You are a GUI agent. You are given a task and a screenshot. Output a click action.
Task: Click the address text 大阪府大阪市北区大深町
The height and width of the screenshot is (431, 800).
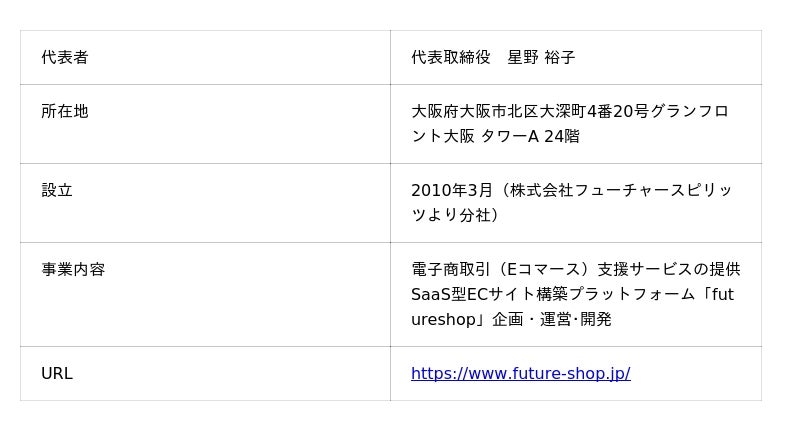499,111
